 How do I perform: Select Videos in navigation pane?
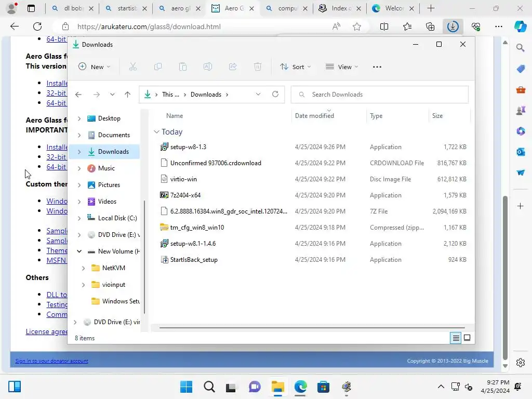107,202
